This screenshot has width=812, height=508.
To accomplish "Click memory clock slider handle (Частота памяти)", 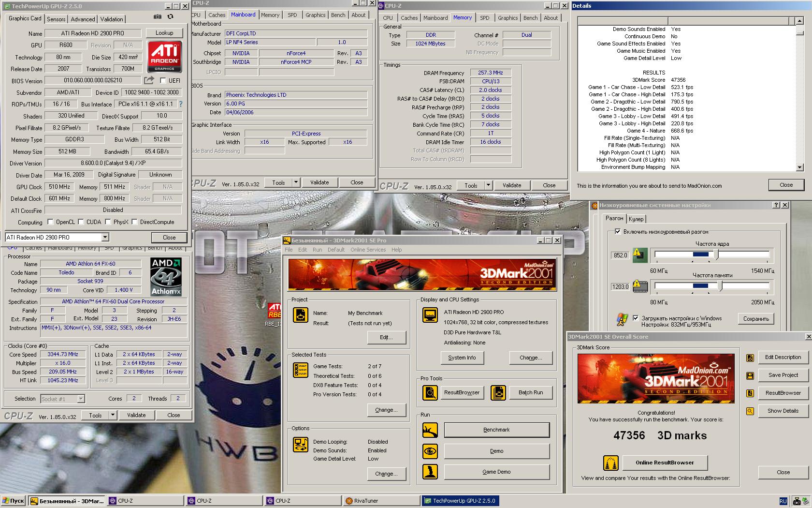I will pos(720,286).
